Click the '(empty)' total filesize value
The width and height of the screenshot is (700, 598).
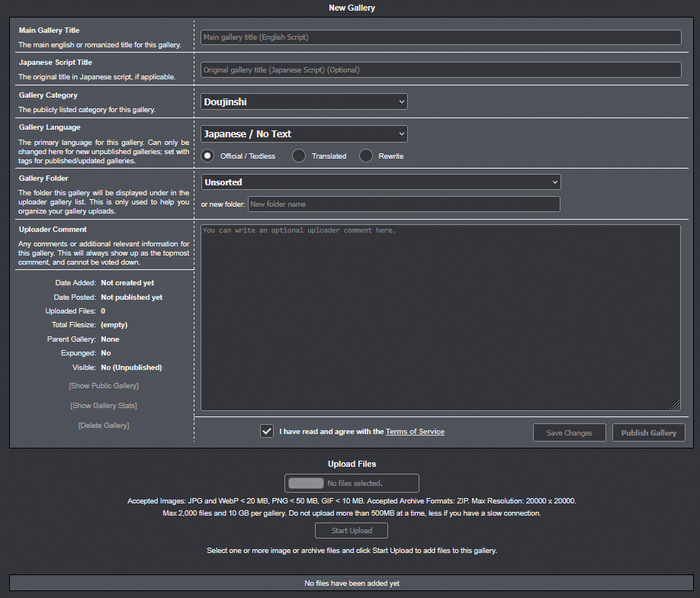click(x=114, y=325)
